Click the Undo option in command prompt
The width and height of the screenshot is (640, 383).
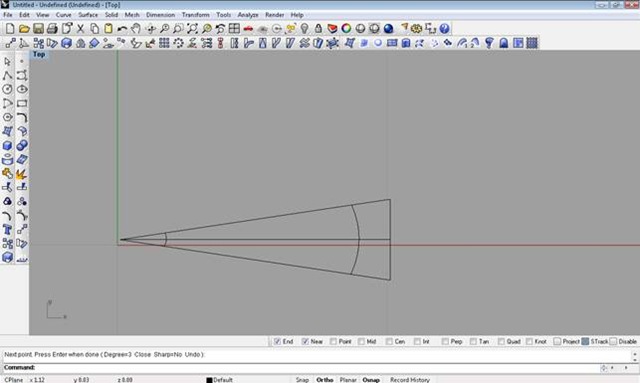click(x=192, y=354)
